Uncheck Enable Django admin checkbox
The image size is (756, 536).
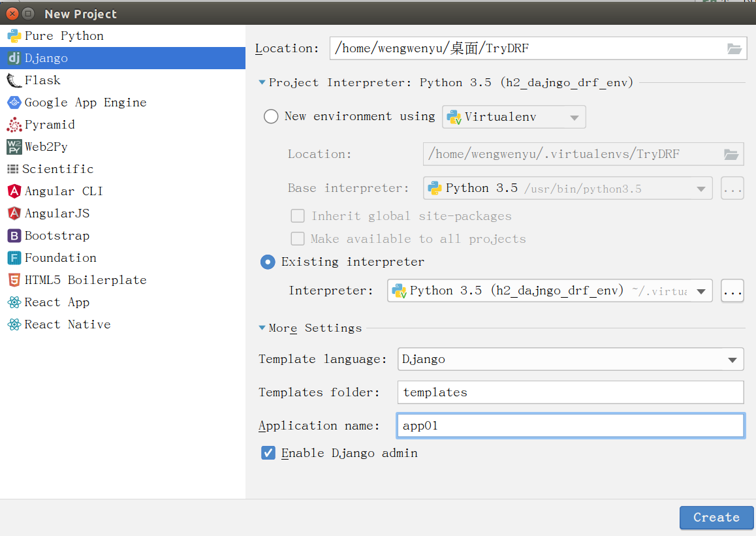tap(268, 453)
